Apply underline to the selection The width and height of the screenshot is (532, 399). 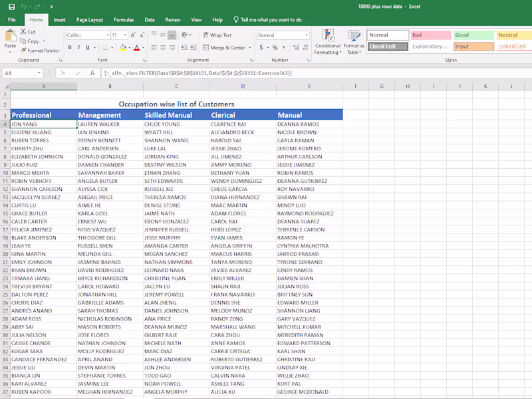click(87, 47)
